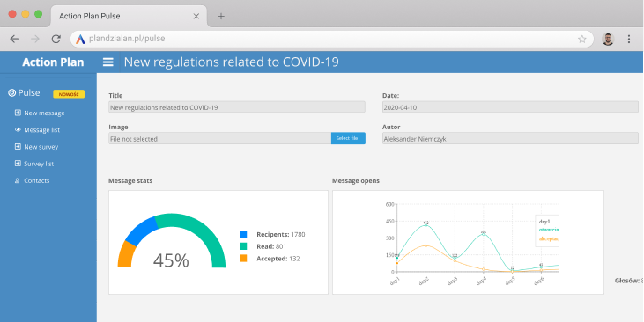Select the Action Plan Pulse browser tab
Image resolution: width=644 pixels, height=322 pixels.
[129, 17]
